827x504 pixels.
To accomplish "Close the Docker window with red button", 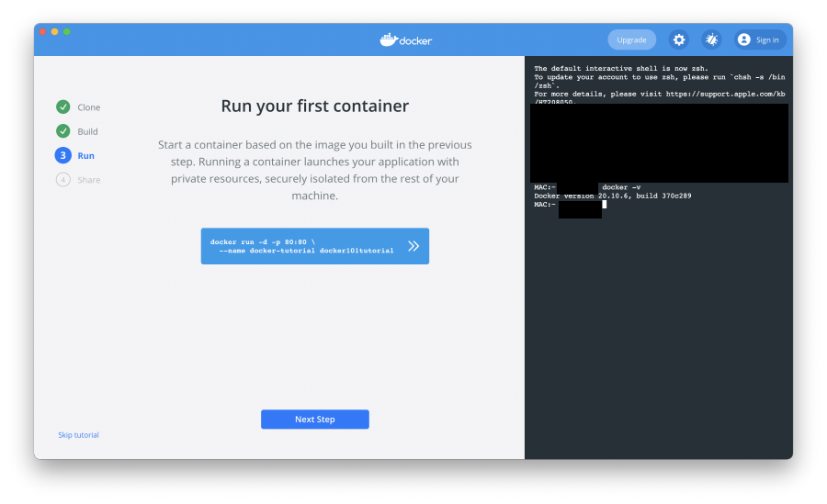I will tap(42, 31).
